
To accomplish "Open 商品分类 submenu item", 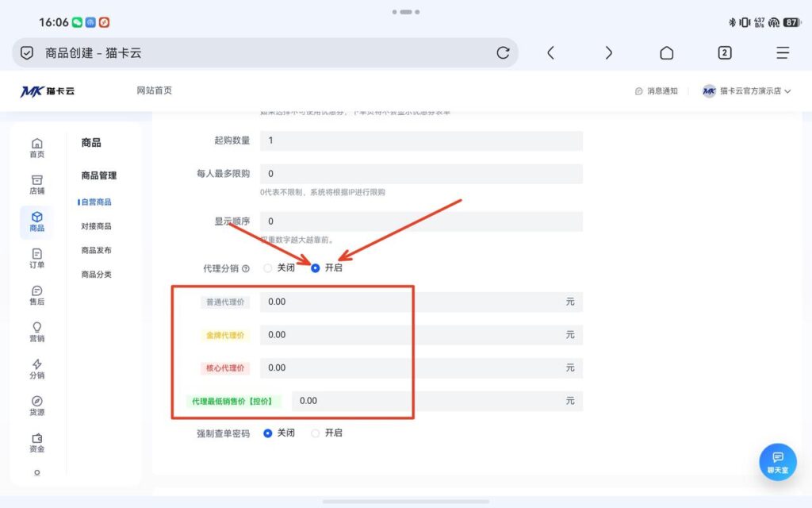I will point(96,275).
